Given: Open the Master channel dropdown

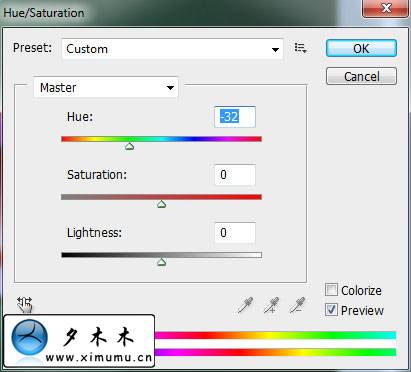Looking at the screenshot, I should click(x=106, y=88).
